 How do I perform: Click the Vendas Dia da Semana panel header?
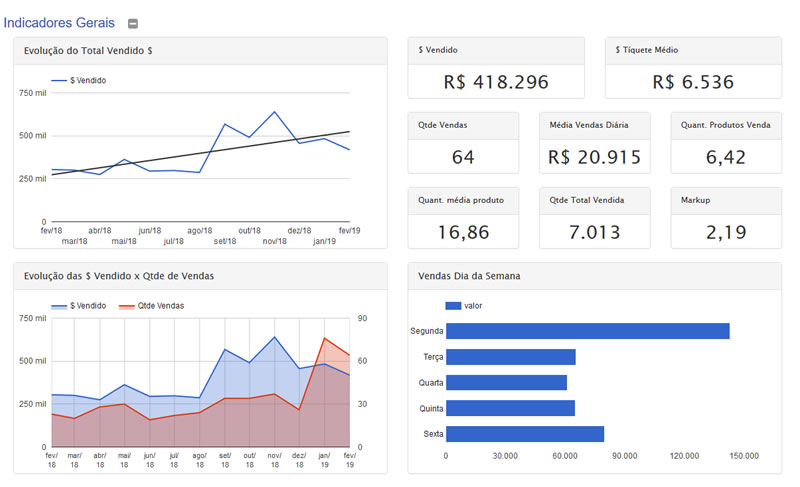[594, 275]
